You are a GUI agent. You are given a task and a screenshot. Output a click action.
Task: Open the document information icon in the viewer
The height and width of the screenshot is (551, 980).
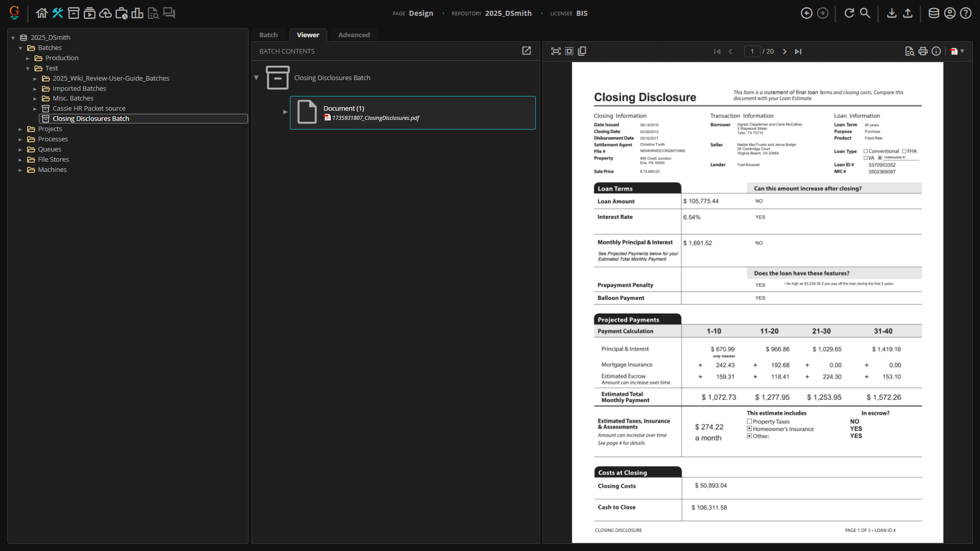point(937,51)
